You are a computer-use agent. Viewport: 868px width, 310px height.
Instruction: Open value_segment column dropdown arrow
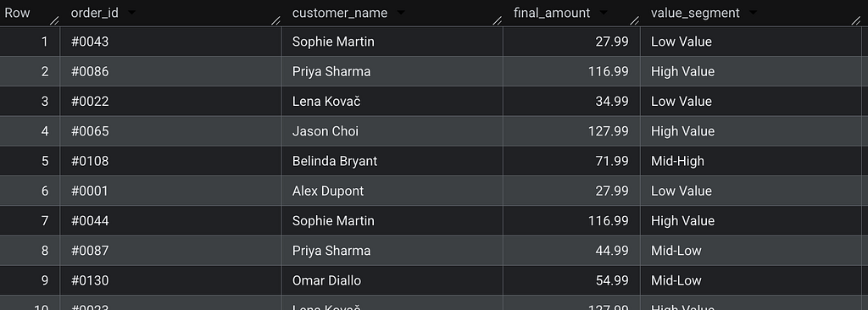pos(753,13)
